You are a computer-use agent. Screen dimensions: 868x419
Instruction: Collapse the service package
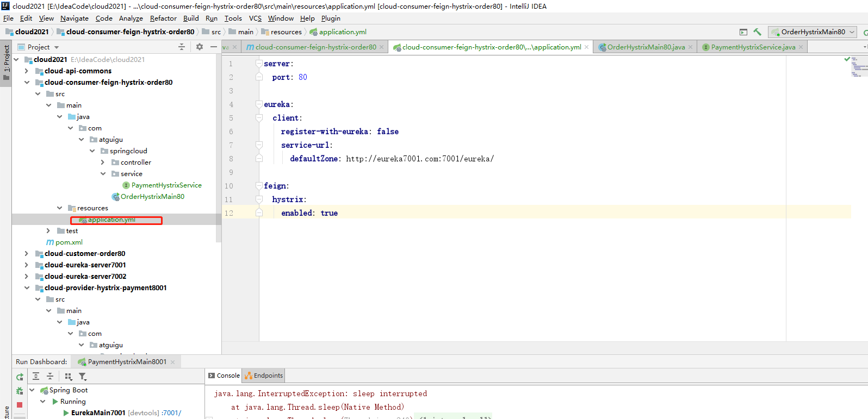point(103,174)
